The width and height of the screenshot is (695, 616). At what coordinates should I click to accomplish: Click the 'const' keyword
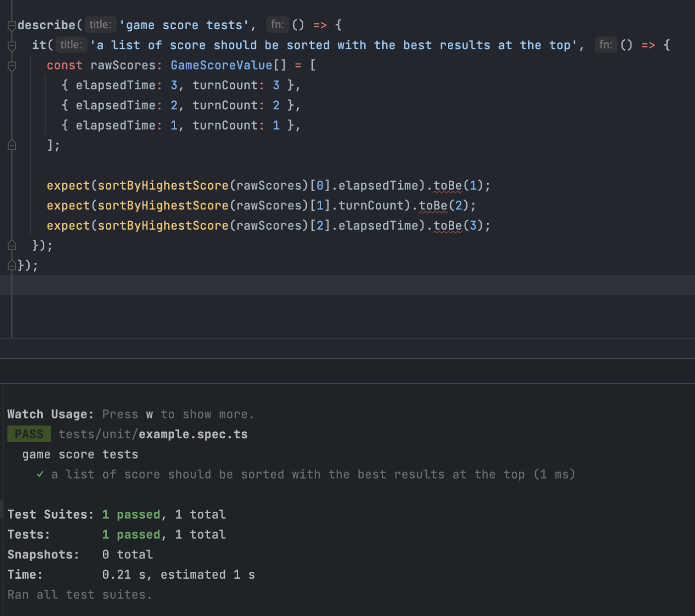(65, 65)
